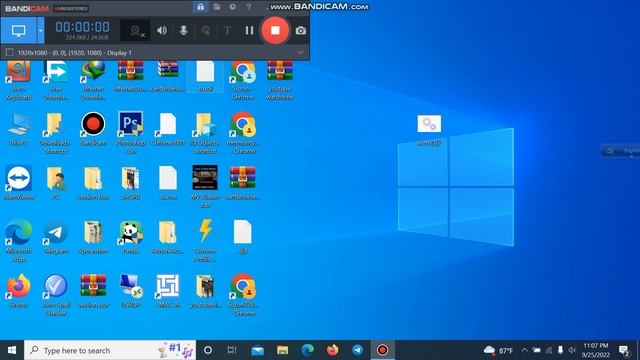
Task: Click the 1920x1080 Display 1 capture area text
Action: pos(75,53)
